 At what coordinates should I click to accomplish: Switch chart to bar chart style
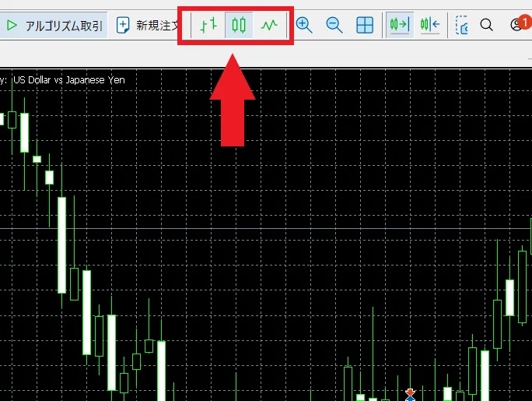click(207, 26)
